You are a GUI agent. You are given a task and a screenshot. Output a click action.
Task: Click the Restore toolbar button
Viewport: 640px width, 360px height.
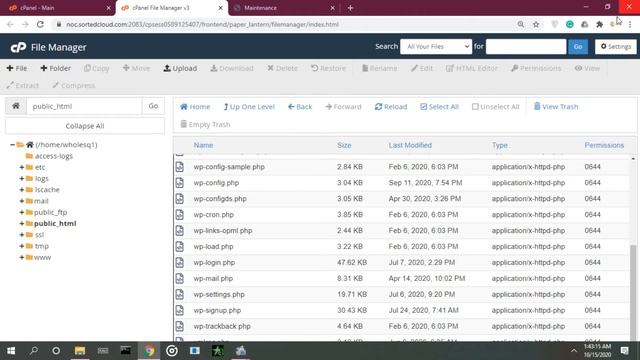coord(328,68)
